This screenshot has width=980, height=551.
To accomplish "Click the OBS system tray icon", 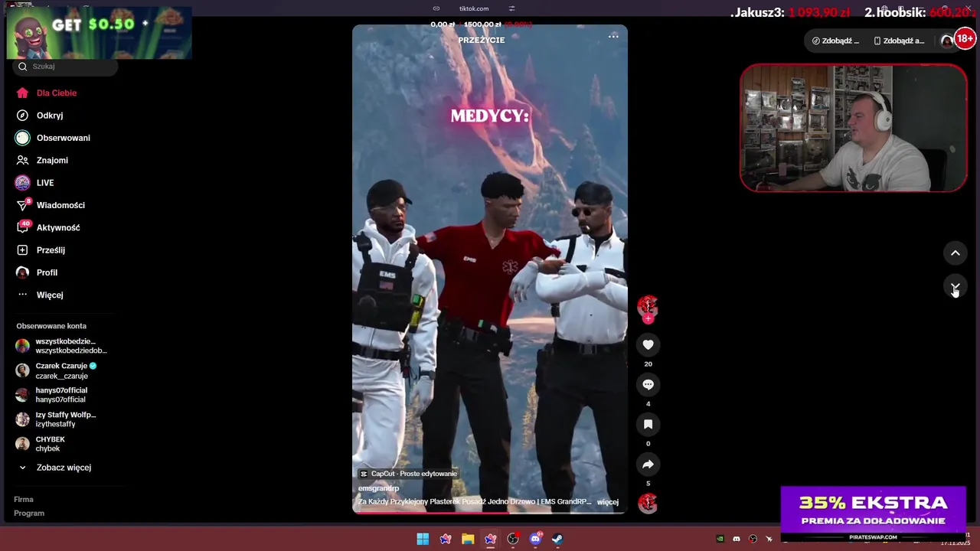I will pos(753,539).
